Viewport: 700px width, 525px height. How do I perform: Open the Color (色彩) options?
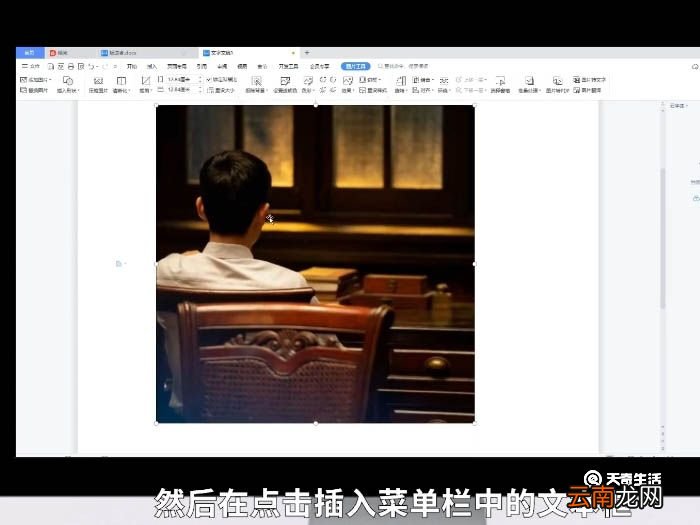(308, 84)
